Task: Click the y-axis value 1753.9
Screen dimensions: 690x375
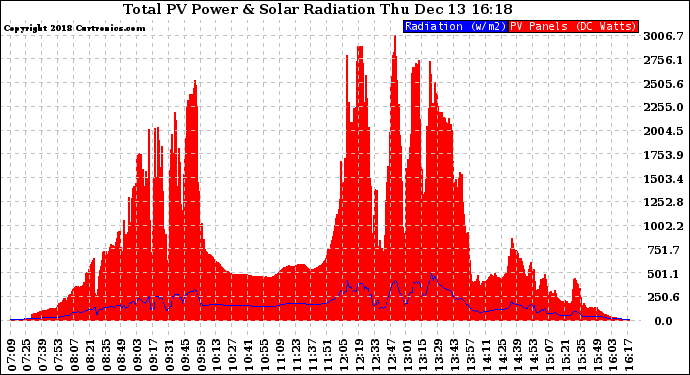Action: pos(663,155)
